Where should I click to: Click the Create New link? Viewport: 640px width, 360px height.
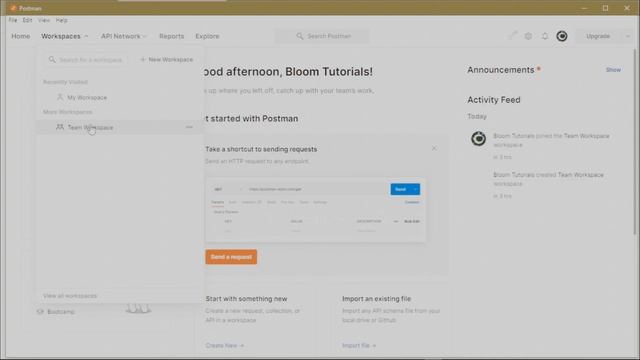coord(224,345)
